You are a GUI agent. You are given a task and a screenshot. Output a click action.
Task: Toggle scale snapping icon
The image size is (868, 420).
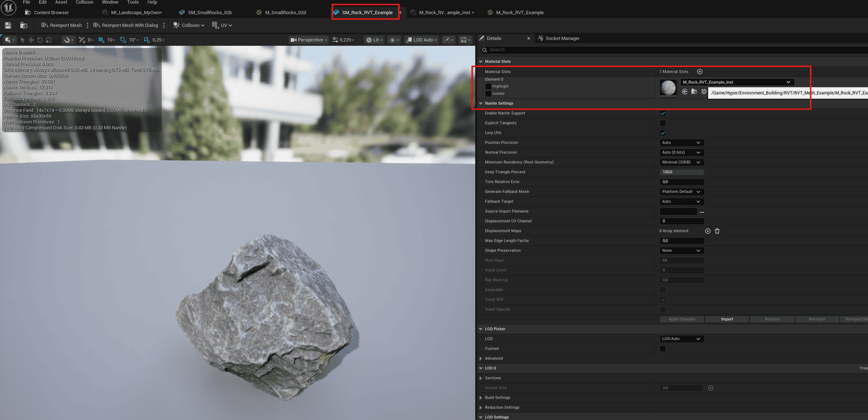[x=147, y=40]
